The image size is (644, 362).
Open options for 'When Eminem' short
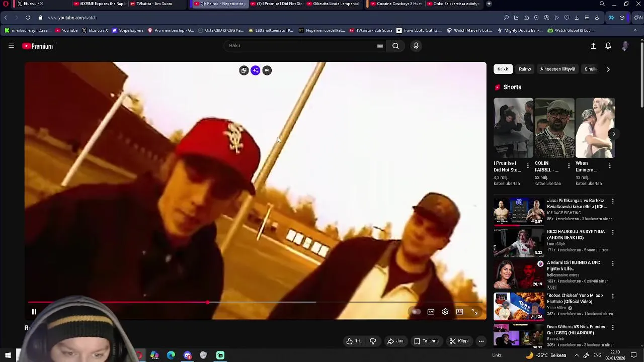click(x=610, y=166)
